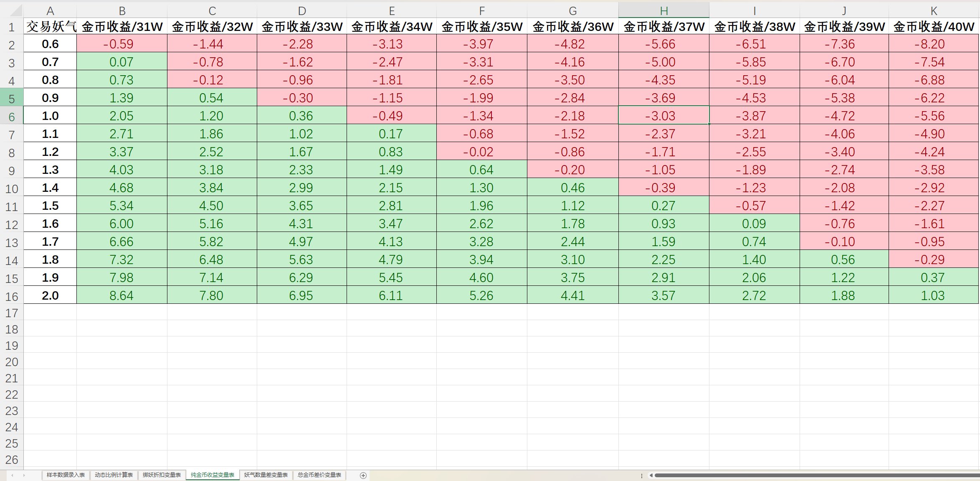
Task: Click the tab area resize handle dots
Action: point(642,475)
